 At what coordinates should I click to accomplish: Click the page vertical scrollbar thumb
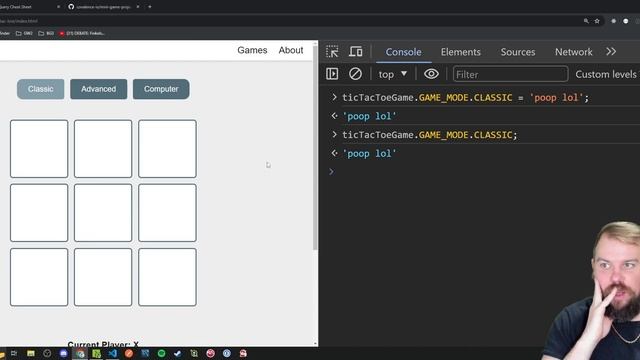[315, 148]
